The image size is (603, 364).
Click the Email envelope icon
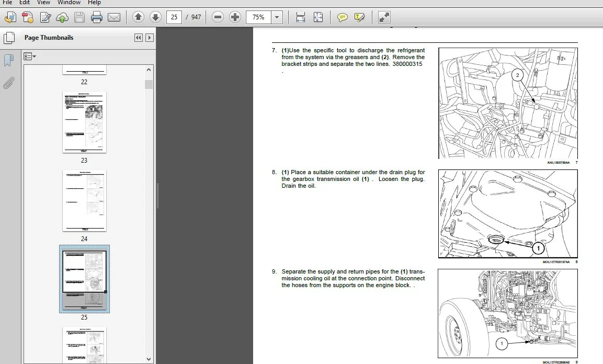pos(114,17)
